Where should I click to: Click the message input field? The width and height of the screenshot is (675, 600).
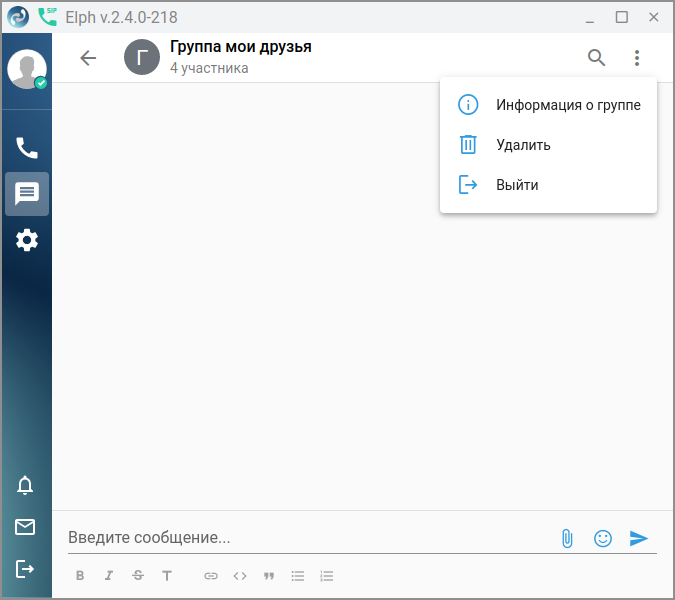(310, 538)
